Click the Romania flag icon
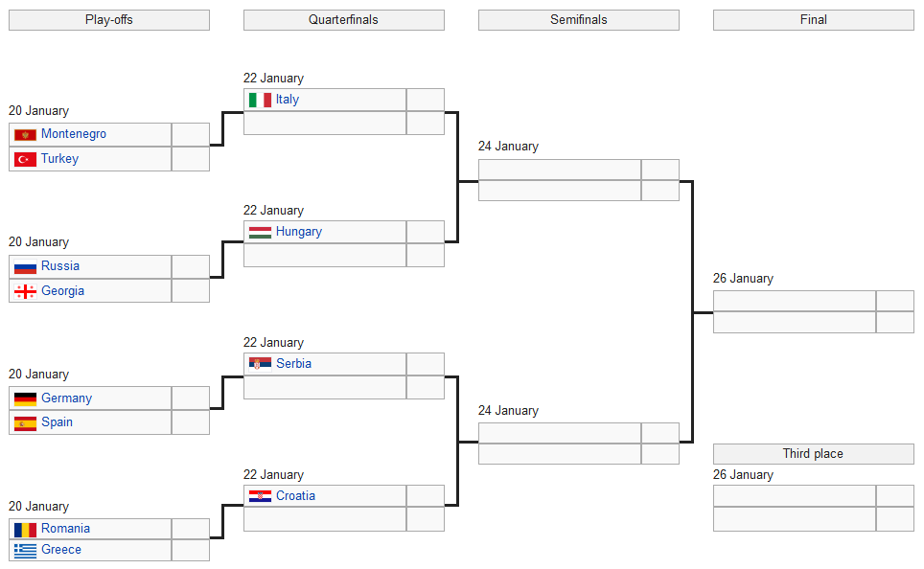Screen dimensions: 924x569 point(25,529)
